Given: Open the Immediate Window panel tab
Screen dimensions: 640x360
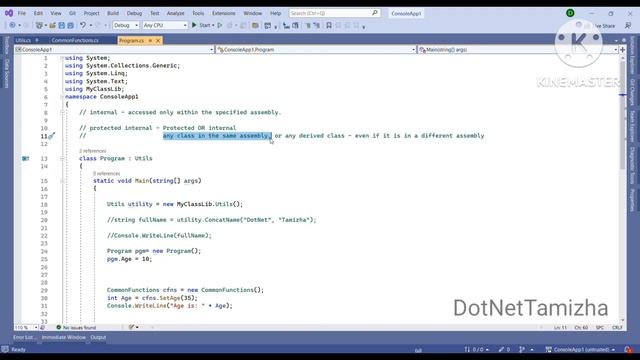Looking at the screenshot, I should pyautogui.click(x=64, y=338).
